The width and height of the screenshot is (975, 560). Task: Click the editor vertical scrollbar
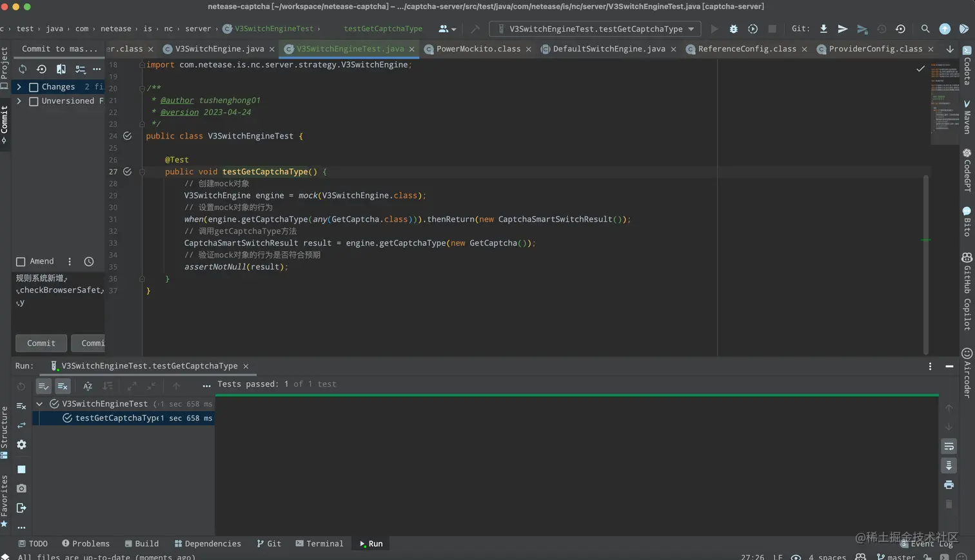[x=926, y=264]
